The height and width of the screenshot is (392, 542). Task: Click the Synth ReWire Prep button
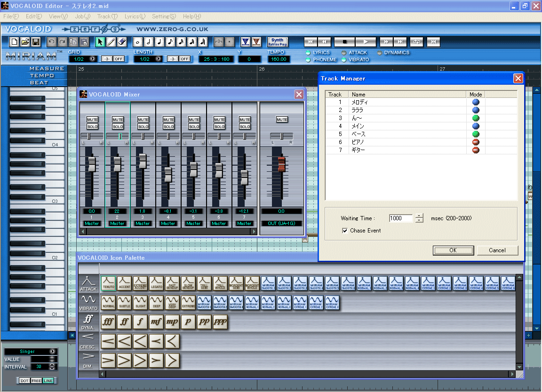click(278, 42)
